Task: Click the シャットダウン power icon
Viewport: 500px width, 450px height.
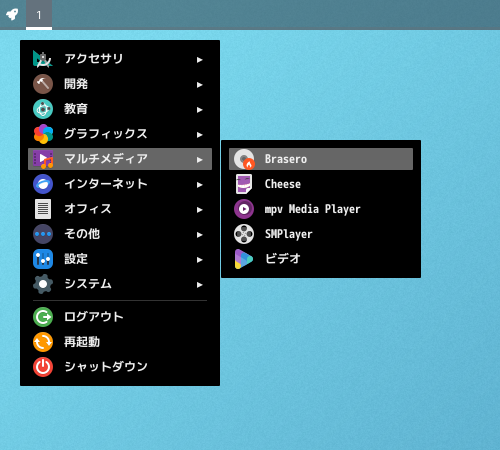Action: tap(43, 367)
